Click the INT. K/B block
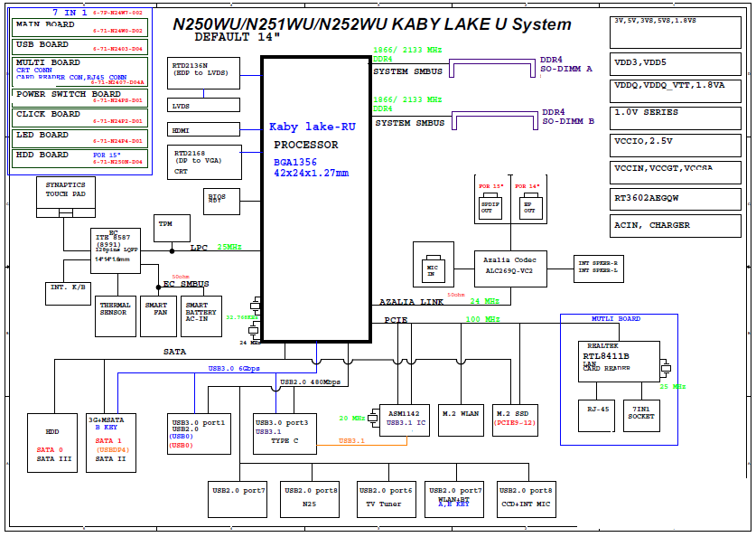 tap(68, 294)
